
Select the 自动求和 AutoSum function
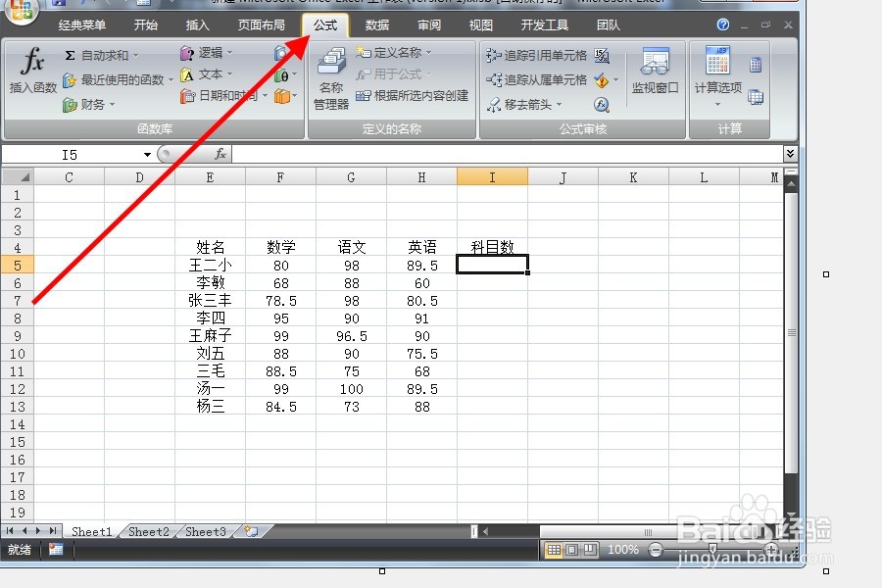[99, 55]
